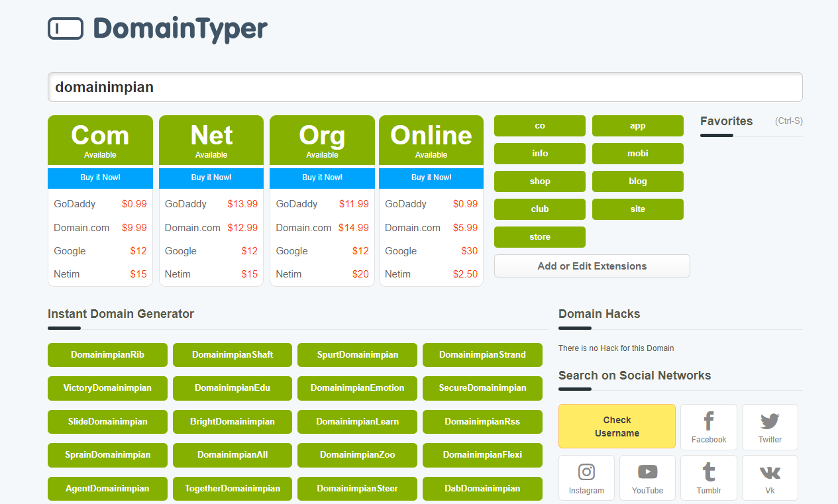
Task: Search the name on Vk
Action: click(769, 478)
